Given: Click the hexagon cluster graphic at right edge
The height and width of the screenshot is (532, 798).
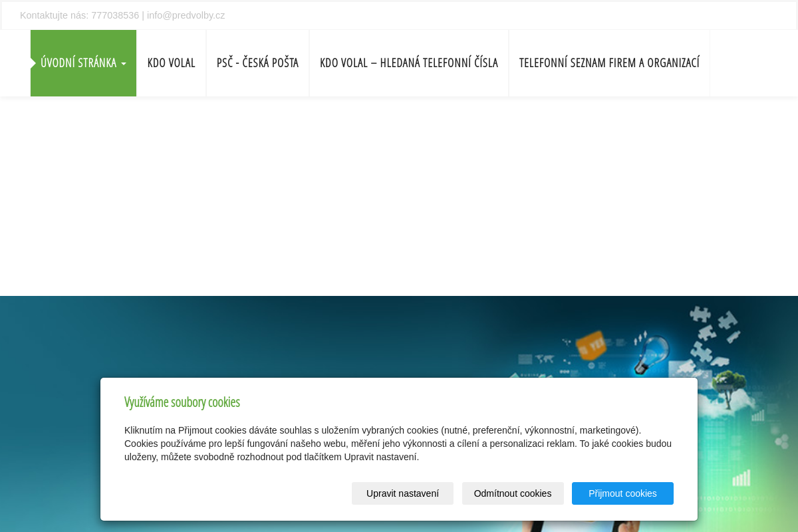Looking at the screenshot, I should [781, 440].
